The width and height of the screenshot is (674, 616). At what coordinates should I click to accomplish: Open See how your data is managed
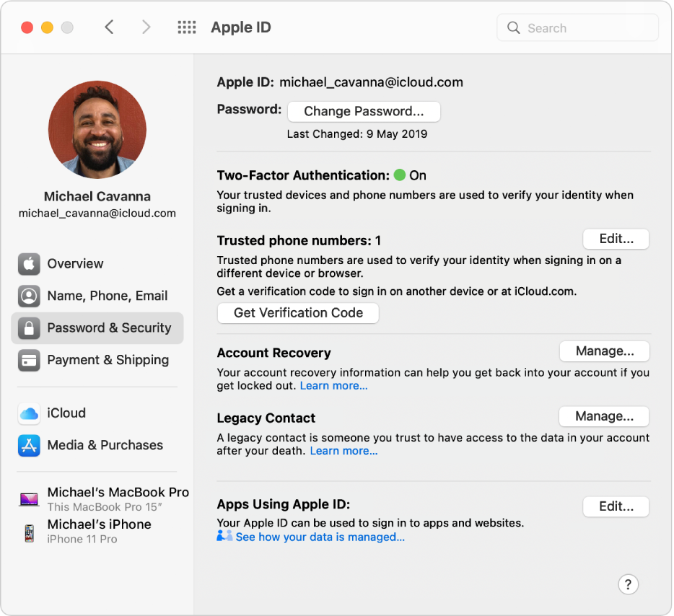click(x=320, y=537)
